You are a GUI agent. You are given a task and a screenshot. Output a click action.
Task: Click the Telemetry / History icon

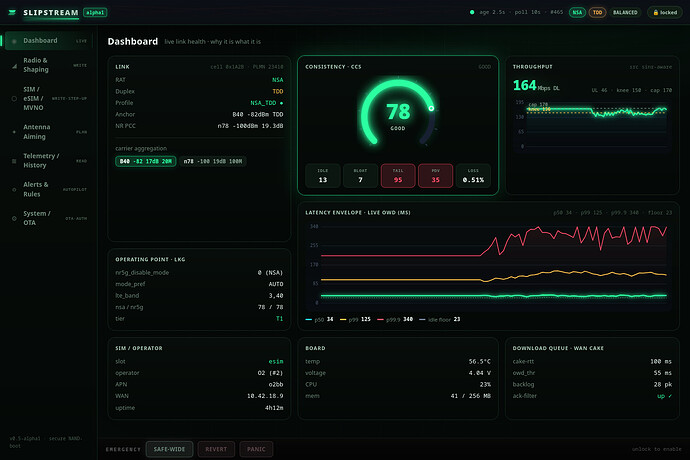pyautogui.click(x=14, y=161)
